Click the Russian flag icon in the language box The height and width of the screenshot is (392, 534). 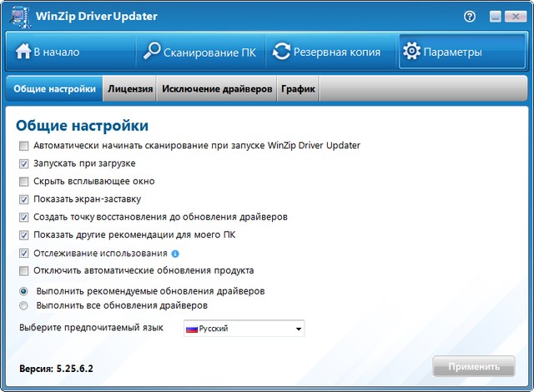(x=191, y=329)
